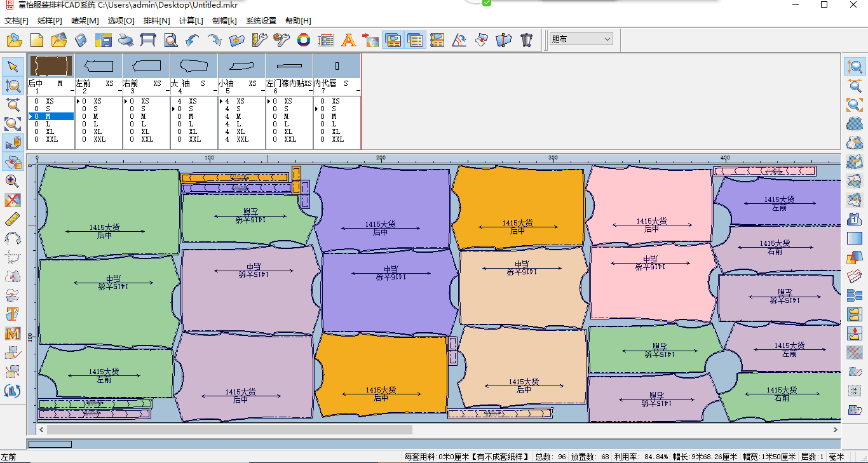
Task: Toggle the lock-arrow tool in left sidebar
Action: (13, 143)
